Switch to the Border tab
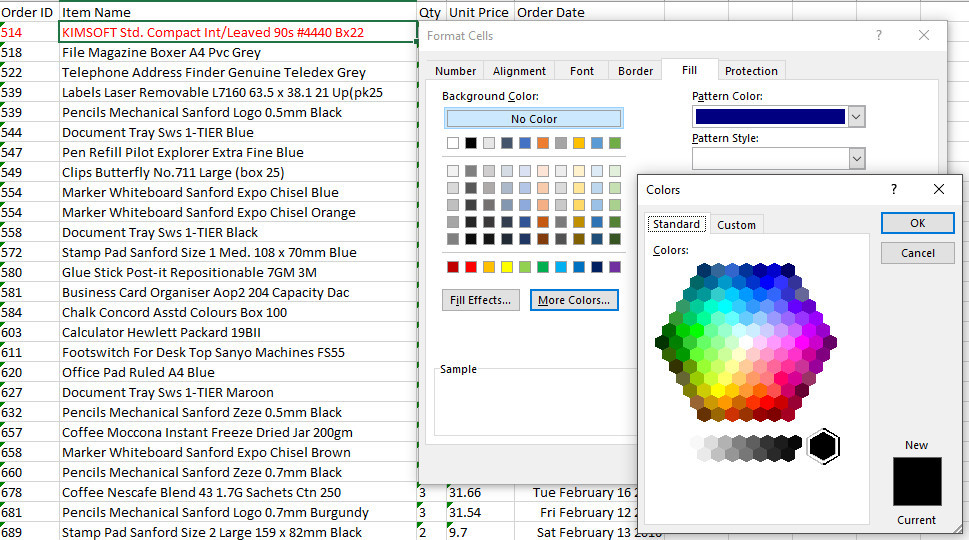Viewport: 969px width, 540px height. pos(635,71)
